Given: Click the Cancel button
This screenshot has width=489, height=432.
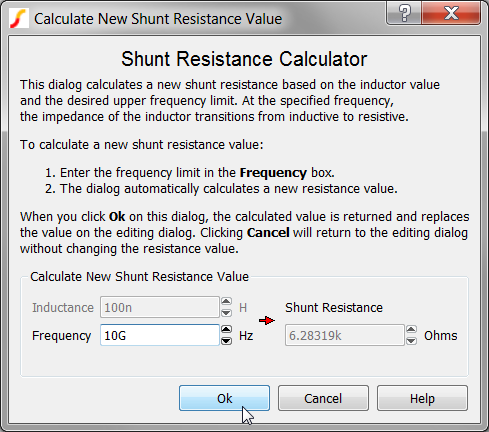Looking at the screenshot, I should pyautogui.click(x=323, y=398).
